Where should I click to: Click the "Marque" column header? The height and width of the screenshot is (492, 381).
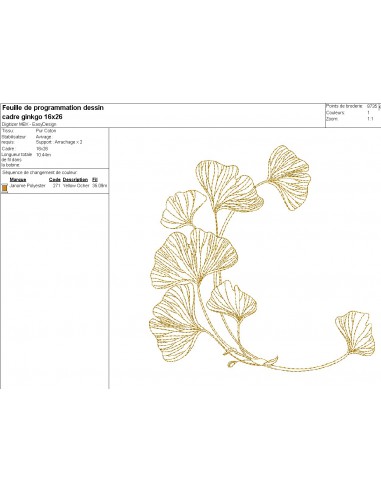point(18,180)
